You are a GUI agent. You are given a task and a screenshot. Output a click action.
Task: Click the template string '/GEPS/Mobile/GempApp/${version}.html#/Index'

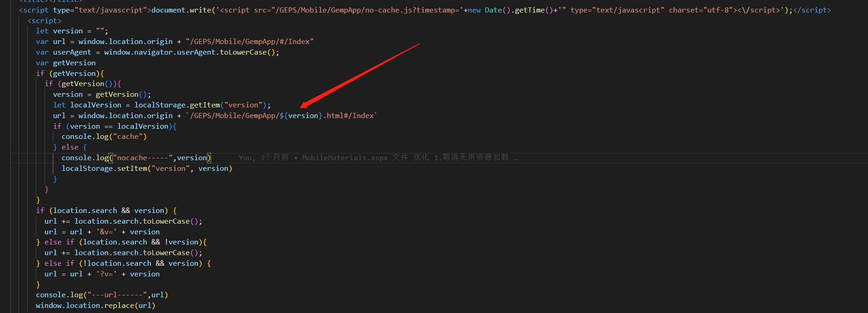281,116
